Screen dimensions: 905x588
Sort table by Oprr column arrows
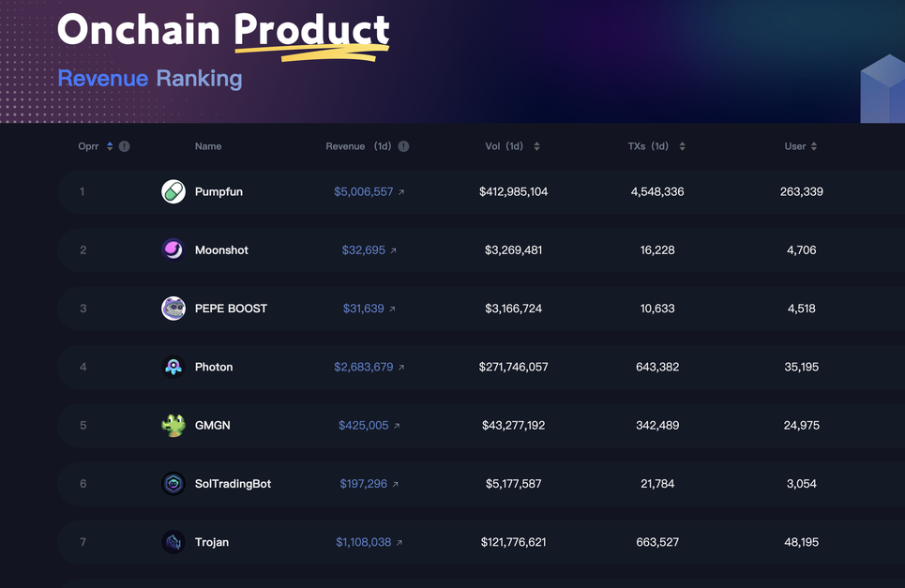pyautogui.click(x=110, y=146)
